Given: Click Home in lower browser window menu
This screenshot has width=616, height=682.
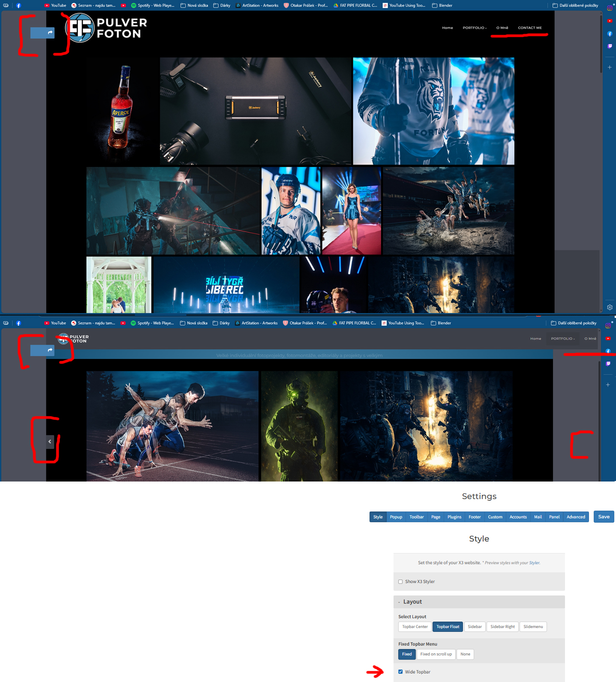Looking at the screenshot, I should click(535, 338).
